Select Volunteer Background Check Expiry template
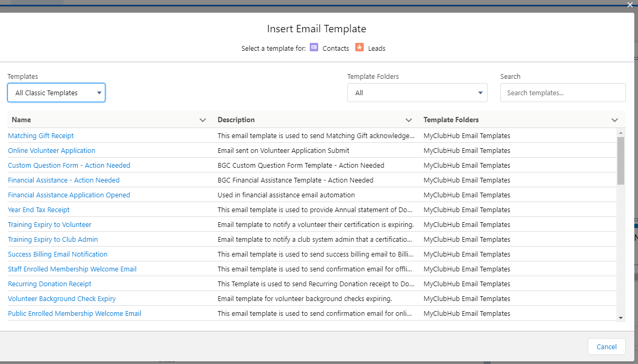 click(x=61, y=299)
